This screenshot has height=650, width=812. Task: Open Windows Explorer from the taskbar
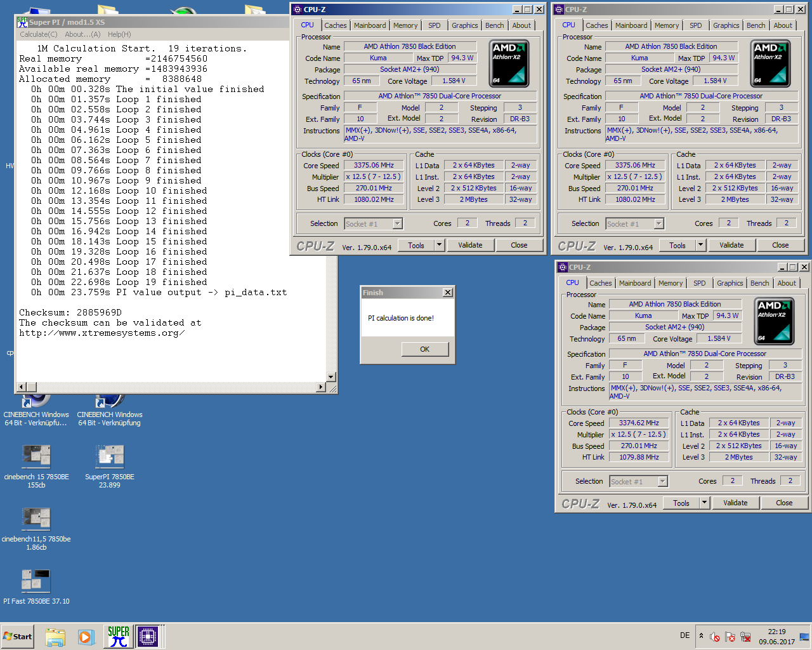click(55, 637)
